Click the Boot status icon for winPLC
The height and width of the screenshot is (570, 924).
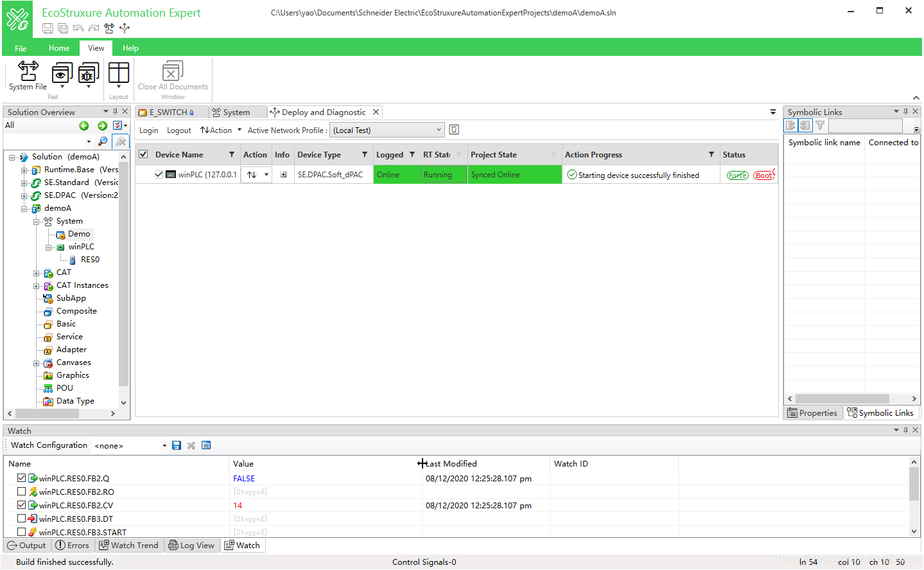click(764, 175)
